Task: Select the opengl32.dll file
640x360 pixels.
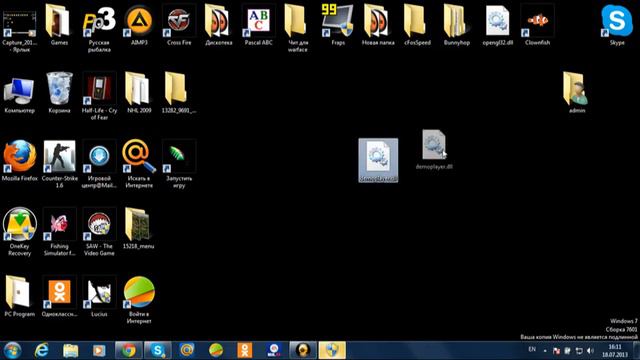Action: pyautogui.click(x=497, y=25)
